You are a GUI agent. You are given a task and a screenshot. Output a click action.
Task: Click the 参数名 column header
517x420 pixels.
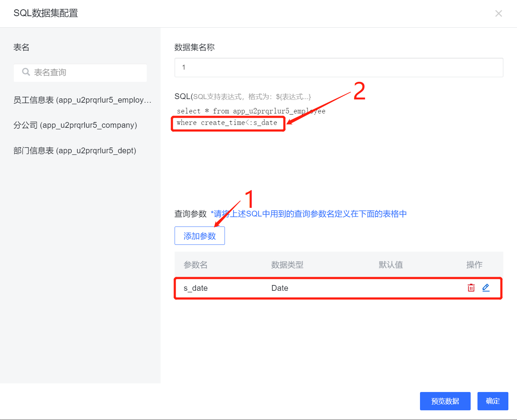[x=195, y=265]
